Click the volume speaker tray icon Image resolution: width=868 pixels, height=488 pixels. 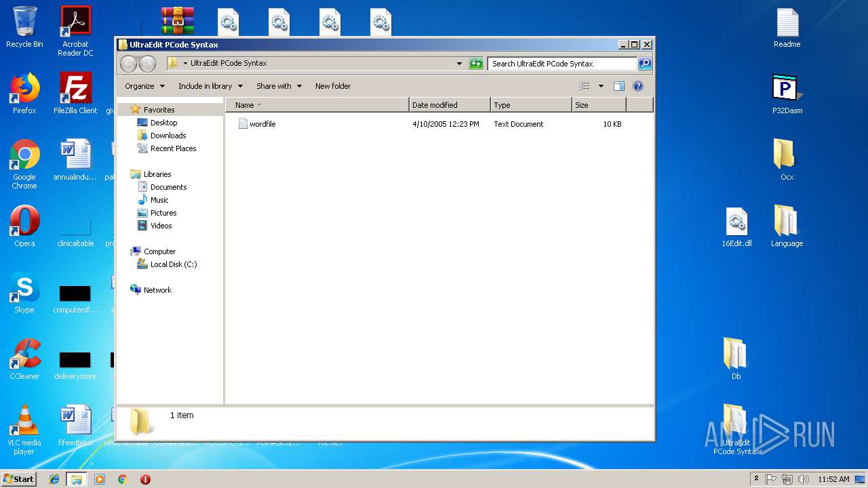click(x=802, y=479)
